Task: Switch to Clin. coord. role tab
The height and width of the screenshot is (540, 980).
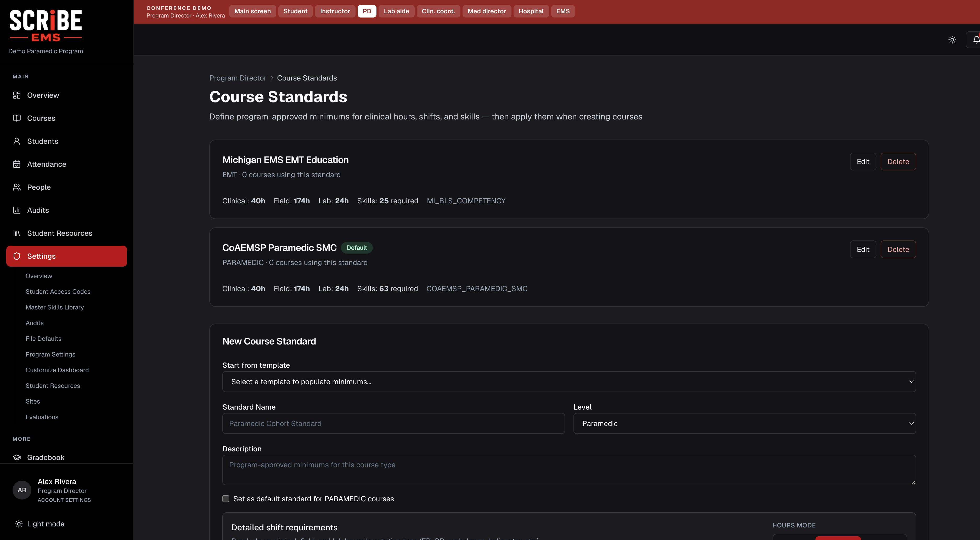Action: [x=438, y=11]
